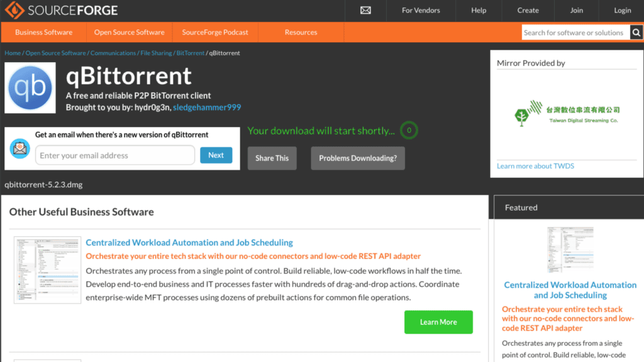Image resolution: width=644 pixels, height=362 pixels.
Task: Open the Resources tab
Action: (x=301, y=32)
